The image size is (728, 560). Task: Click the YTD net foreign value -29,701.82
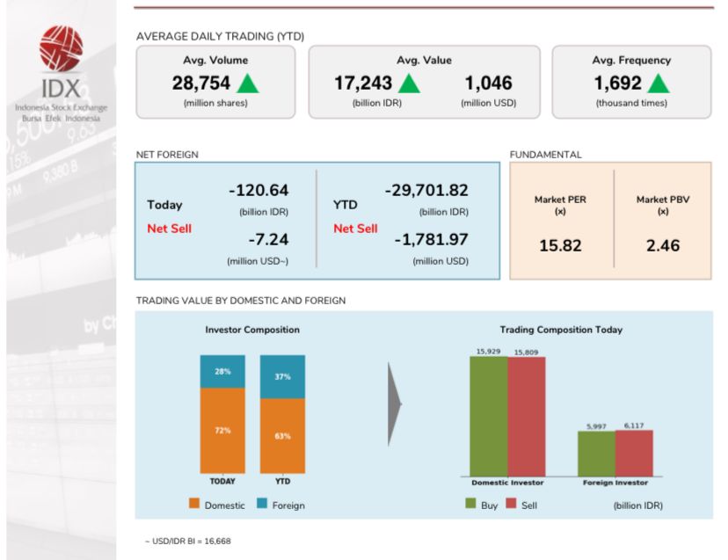426,191
